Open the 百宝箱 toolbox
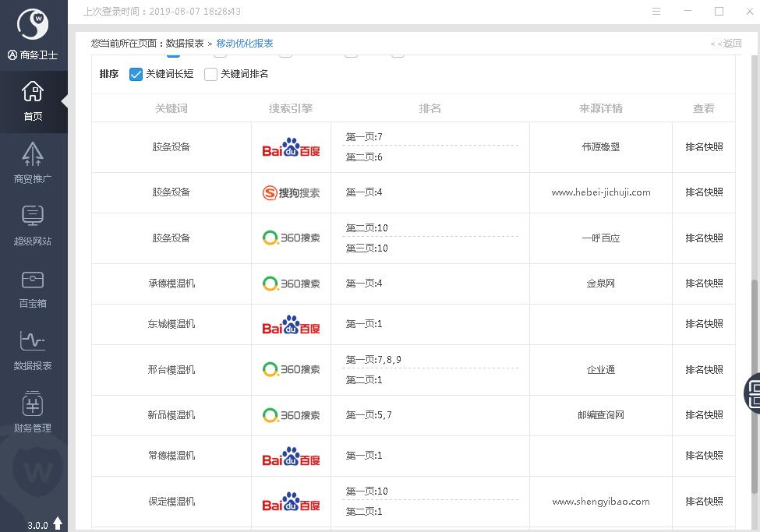This screenshot has height=532, width=760. click(x=33, y=287)
